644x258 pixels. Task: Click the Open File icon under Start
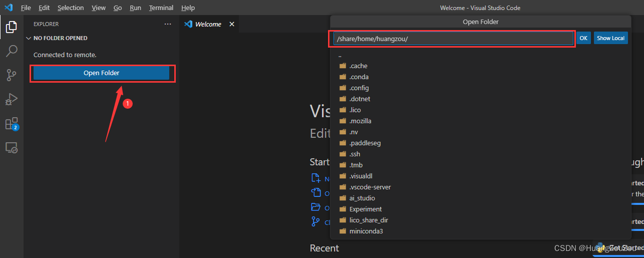pyautogui.click(x=315, y=192)
